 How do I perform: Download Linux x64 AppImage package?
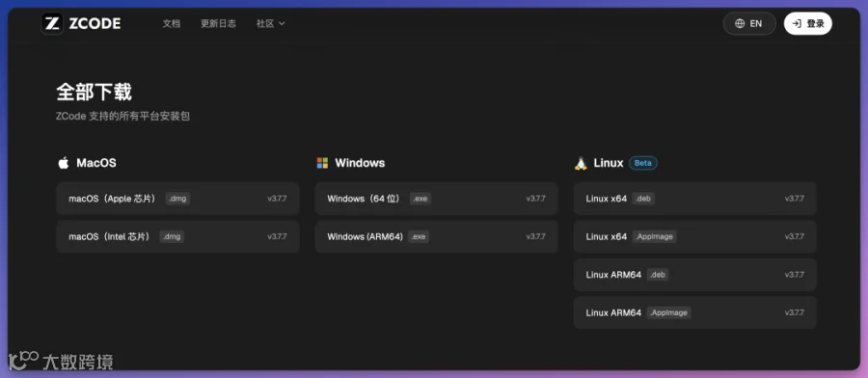[x=694, y=236]
